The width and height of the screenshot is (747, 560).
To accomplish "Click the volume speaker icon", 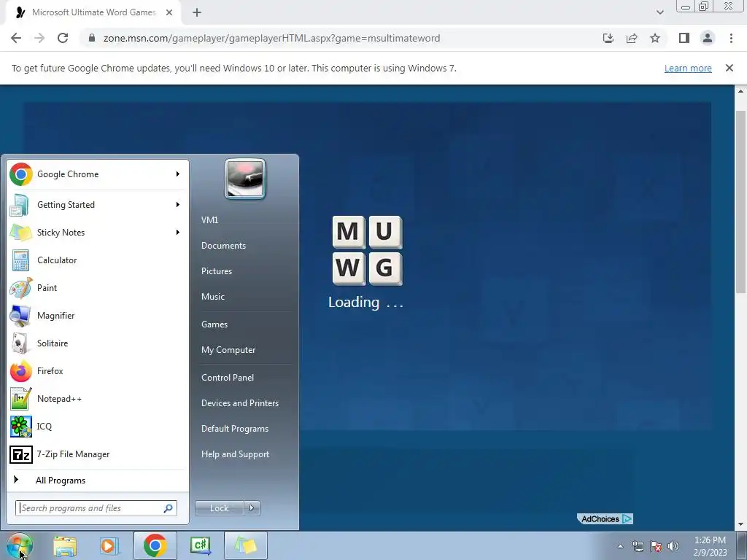I will point(673,546).
